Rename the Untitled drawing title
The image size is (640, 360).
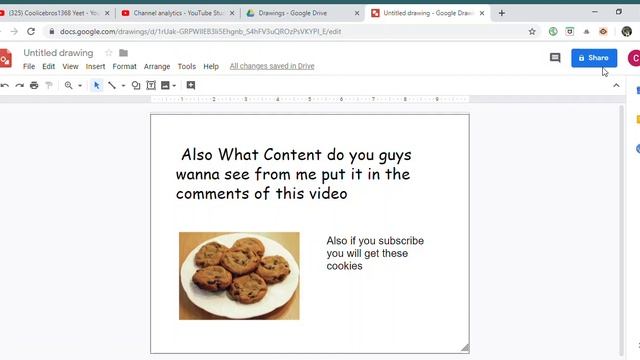point(58,53)
